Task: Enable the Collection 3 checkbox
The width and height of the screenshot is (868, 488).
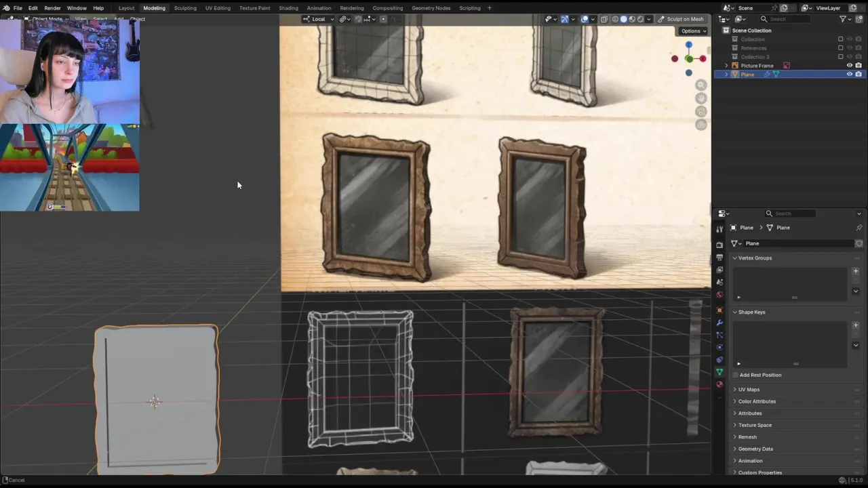Action: coord(841,57)
